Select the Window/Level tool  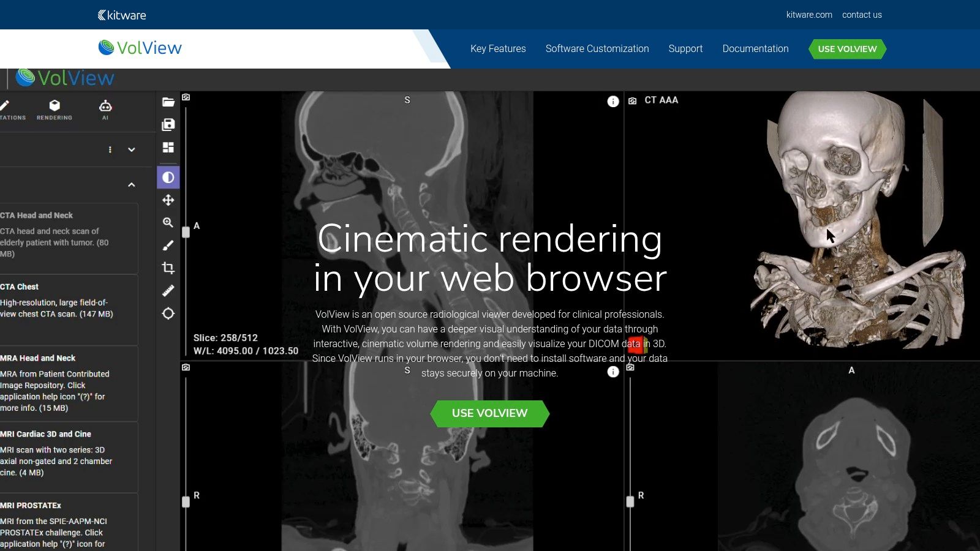tap(168, 177)
